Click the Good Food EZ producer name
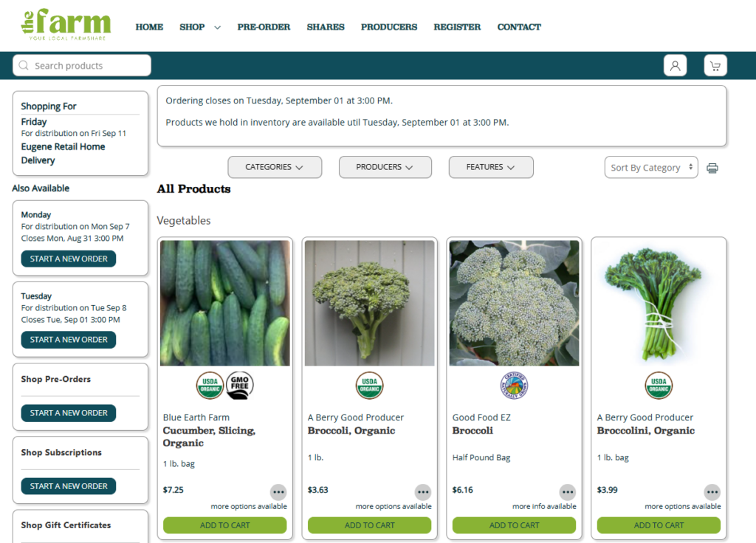Image resolution: width=756 pixels, height=543 pixels. (x=481, y=417)
